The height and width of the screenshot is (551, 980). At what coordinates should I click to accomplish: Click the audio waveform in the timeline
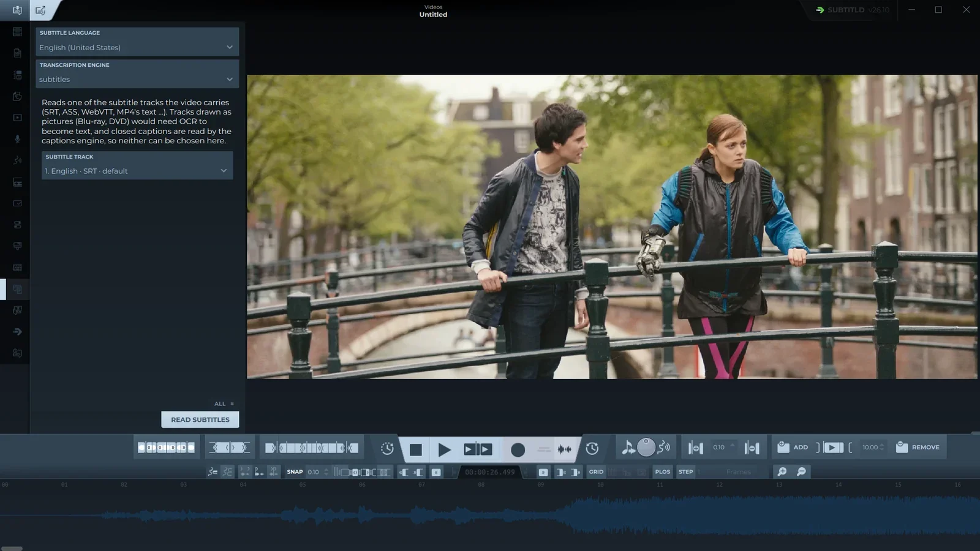pyautogui.click(x=490, y=514)
